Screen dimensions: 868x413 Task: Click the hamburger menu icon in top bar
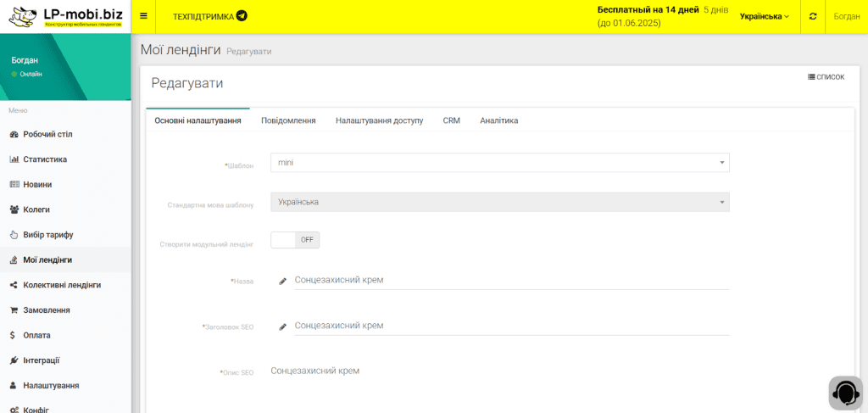[x=143, y=16]
